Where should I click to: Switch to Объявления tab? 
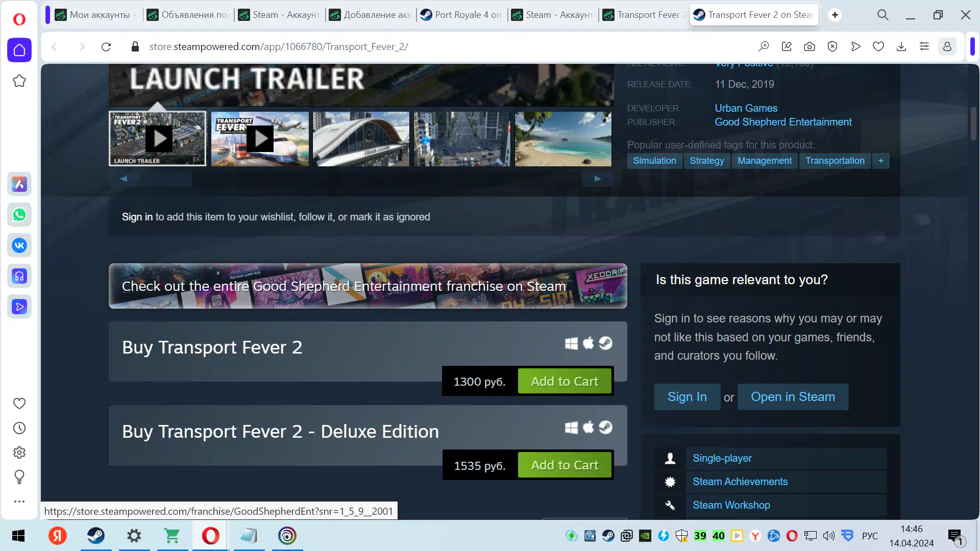click(188, 15)
